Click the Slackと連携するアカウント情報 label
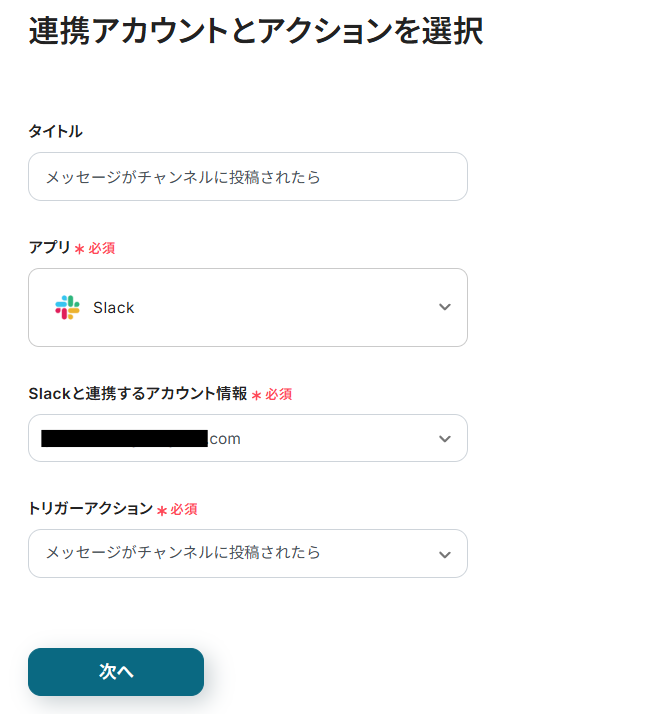Screen dimensions: 661x714 (137, 394)
